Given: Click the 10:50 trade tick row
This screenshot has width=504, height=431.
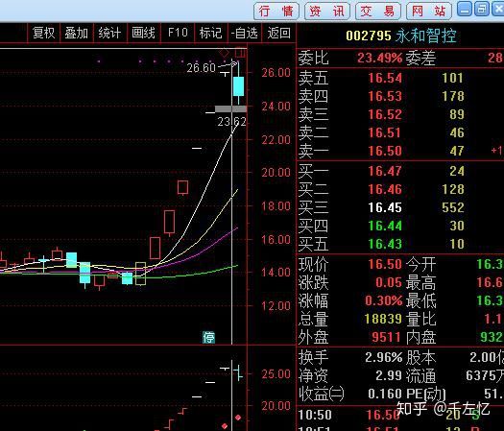Looking at the screenshot, I should coord(400,415).
